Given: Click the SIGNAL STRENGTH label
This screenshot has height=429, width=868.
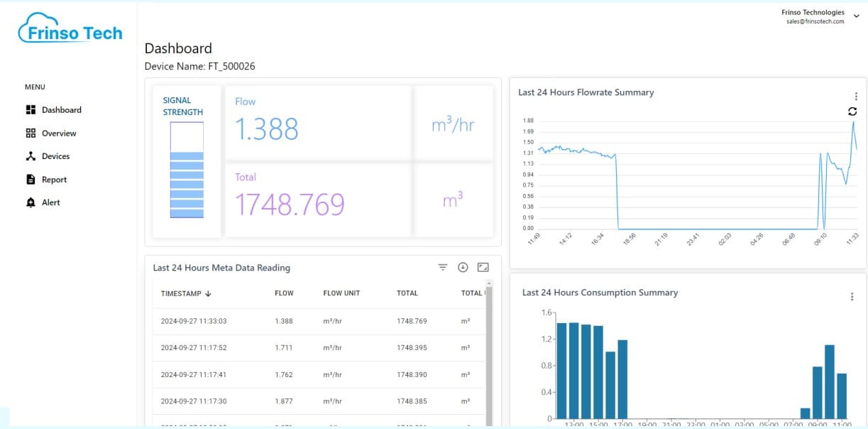Looking at the screenshot, I should (x=183, y=107).
